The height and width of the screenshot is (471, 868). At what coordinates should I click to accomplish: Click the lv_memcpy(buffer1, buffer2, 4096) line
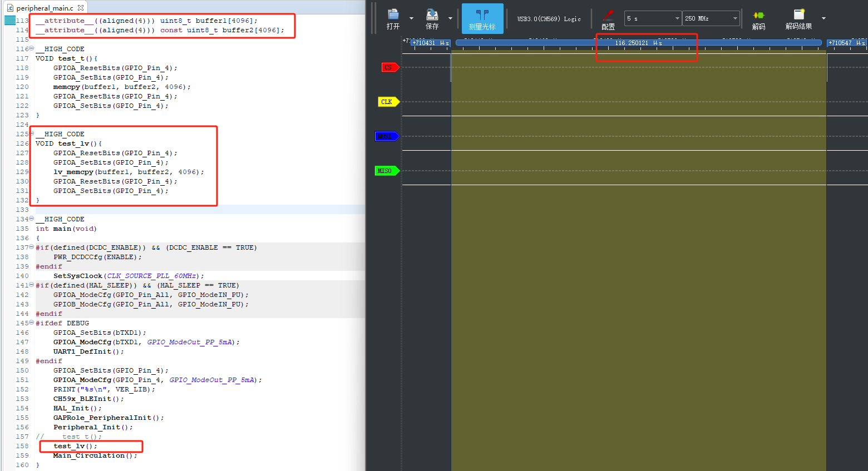pyautogui.click(x=129, y=172)
